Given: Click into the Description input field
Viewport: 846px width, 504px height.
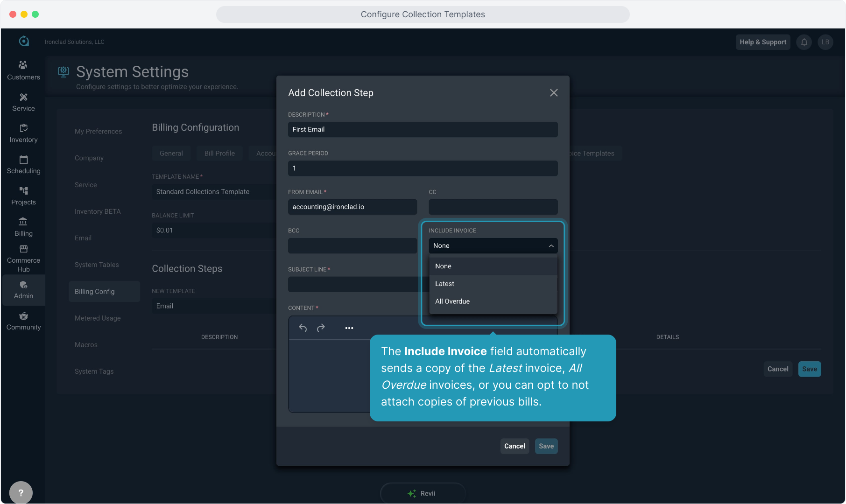Looking at the screenshot, I should [x=423, y=130].
